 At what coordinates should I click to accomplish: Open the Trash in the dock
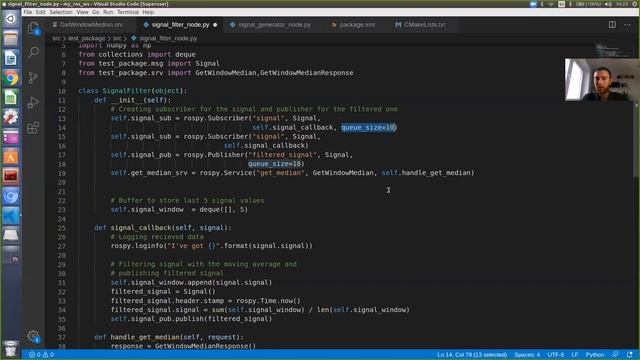[11, 349]
